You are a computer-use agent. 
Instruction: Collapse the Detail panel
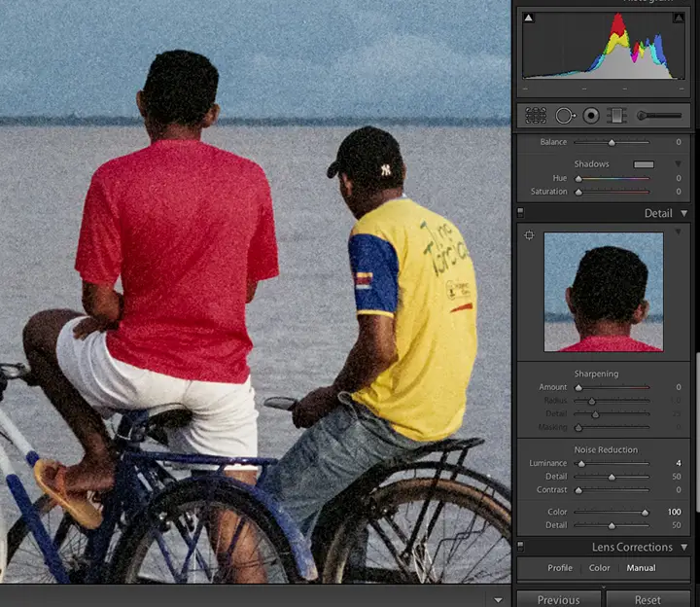click(x=683, y=213)
